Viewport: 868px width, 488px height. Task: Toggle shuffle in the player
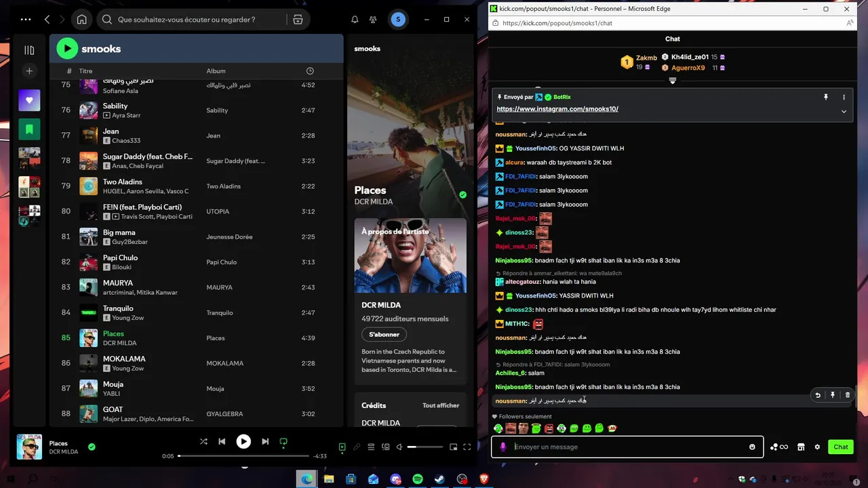pyautogui.click(x=203, y=441)
